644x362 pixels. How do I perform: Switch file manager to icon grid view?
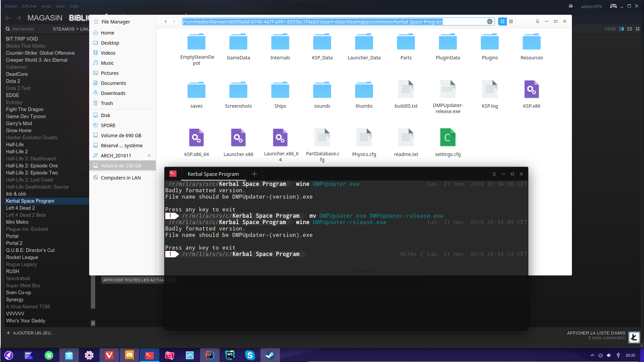coord(503,21)
